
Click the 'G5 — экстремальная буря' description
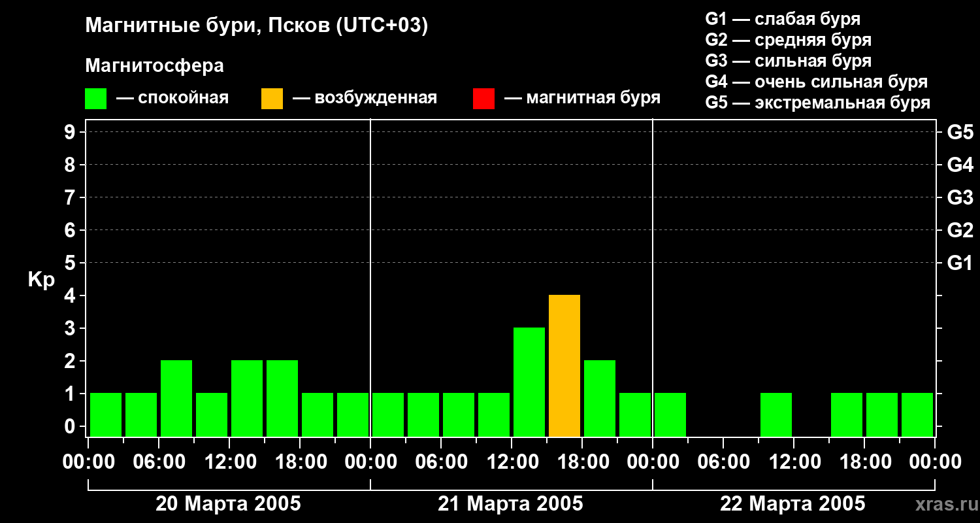pos(817,103)
